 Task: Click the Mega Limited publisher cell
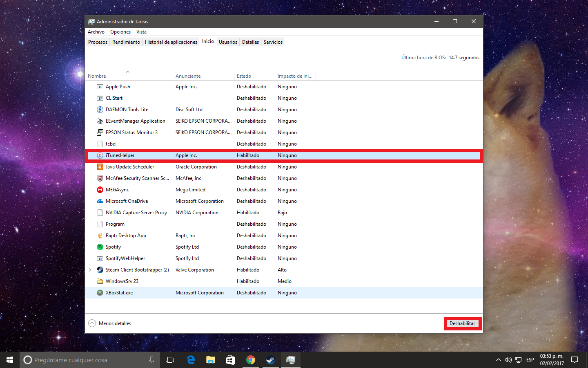point(190,190)
